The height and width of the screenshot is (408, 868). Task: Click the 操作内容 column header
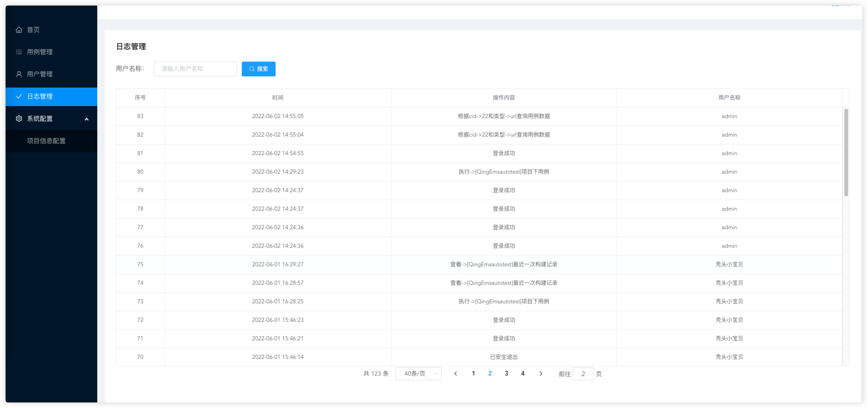click(504, 98)
